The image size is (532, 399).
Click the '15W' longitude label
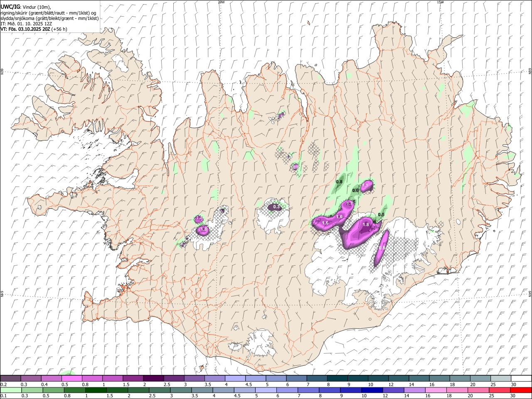click(x=440, y=2)
